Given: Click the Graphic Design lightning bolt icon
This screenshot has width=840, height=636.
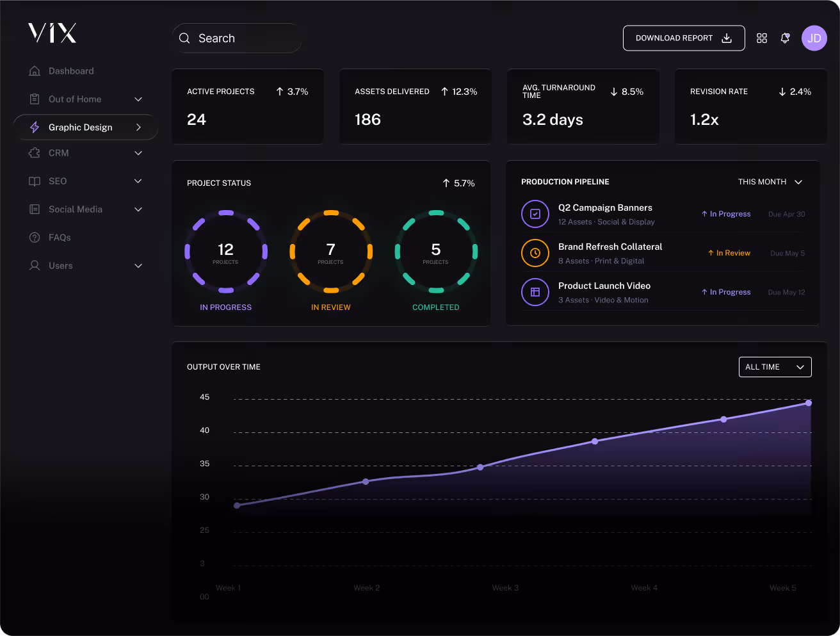Looking at the screenshot, I should coord(35,127).
